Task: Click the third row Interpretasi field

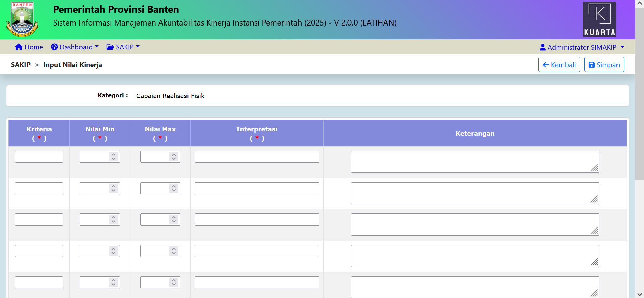Action: tap(257, 219)
